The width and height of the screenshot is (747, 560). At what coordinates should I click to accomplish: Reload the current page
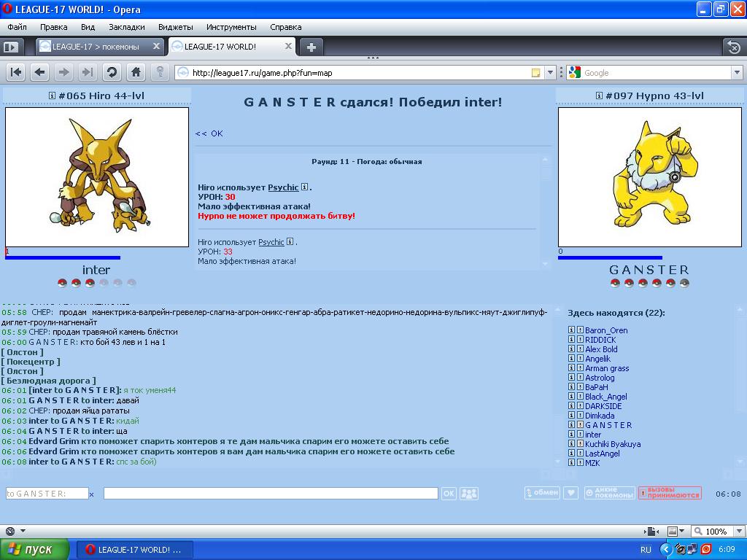[112, 72]
